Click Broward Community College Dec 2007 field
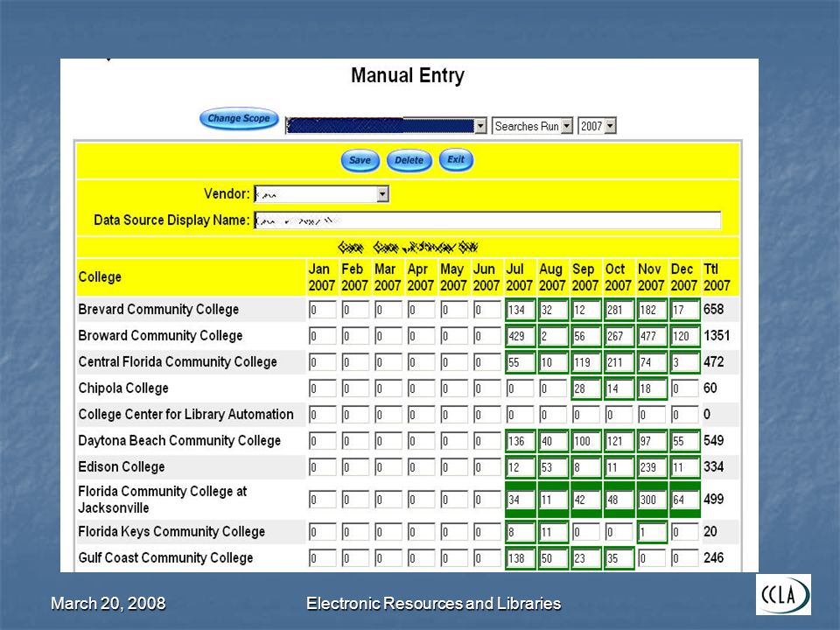This screenshot has height=630, width=840. (x=685, y=336)
